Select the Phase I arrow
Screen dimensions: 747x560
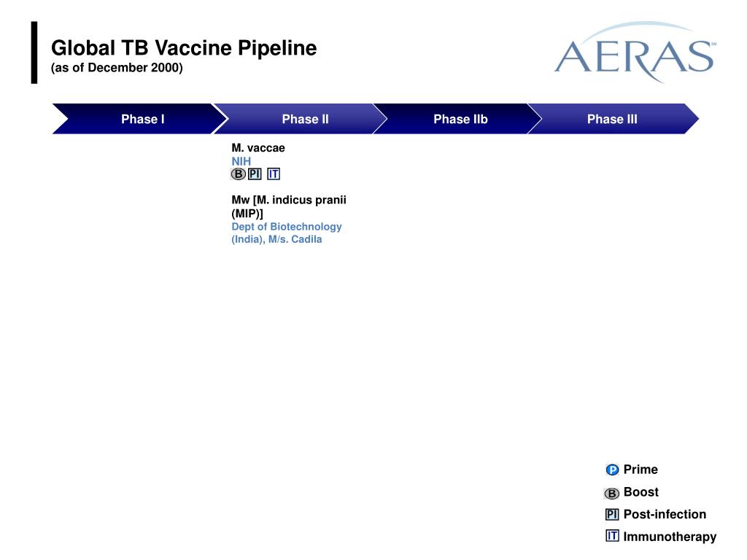point(139,119)
